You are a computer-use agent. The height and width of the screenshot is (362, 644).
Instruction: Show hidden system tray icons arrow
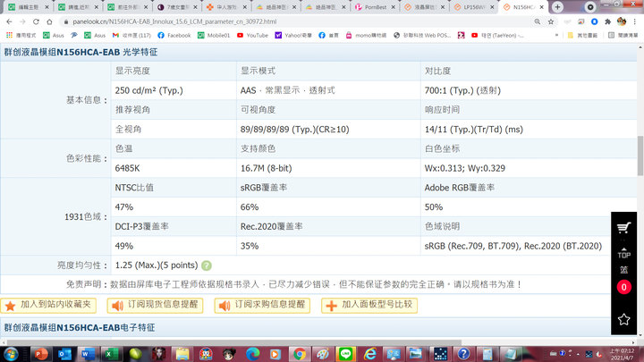click(578, 354)
